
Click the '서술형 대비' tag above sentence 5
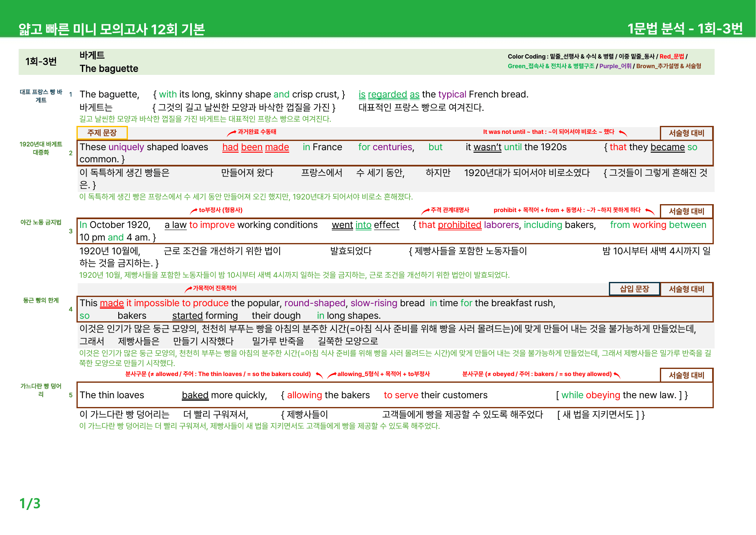(687, 375)
